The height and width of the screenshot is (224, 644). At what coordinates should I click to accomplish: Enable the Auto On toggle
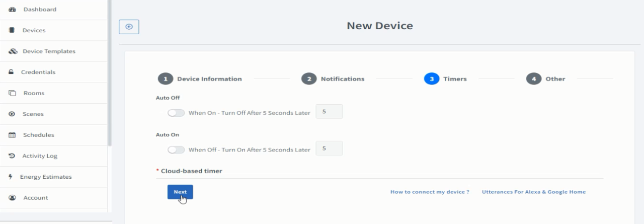[176, 150]
